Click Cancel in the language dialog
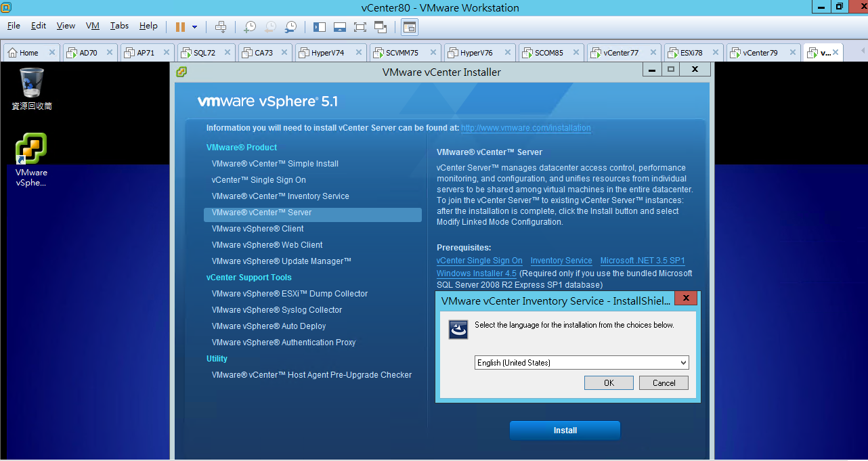 pyautogui.click(x=664, y=383)
